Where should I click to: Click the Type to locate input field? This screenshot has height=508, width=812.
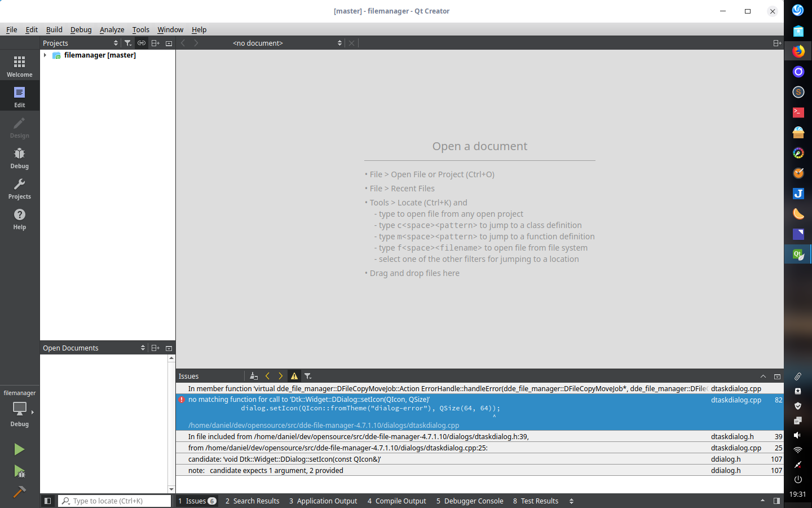[114, 501]
